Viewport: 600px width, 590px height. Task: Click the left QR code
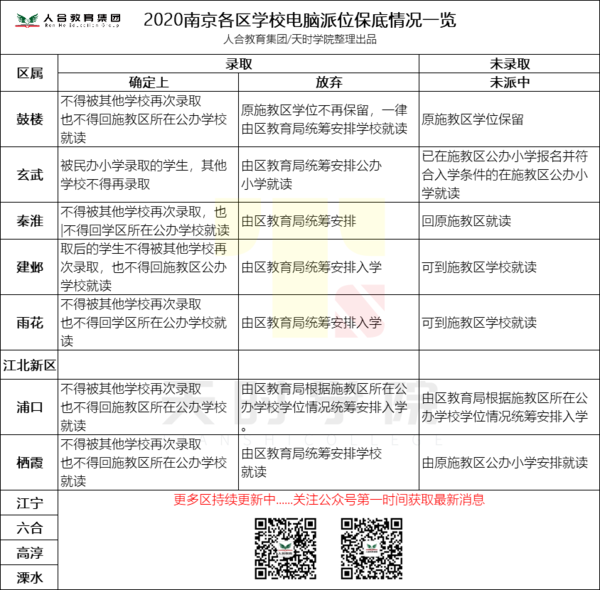(285, 548)
